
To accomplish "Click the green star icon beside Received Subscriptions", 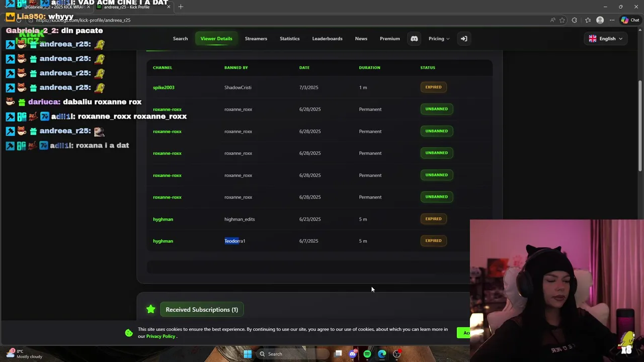I will pyautogui.click(x=150, y=309).
